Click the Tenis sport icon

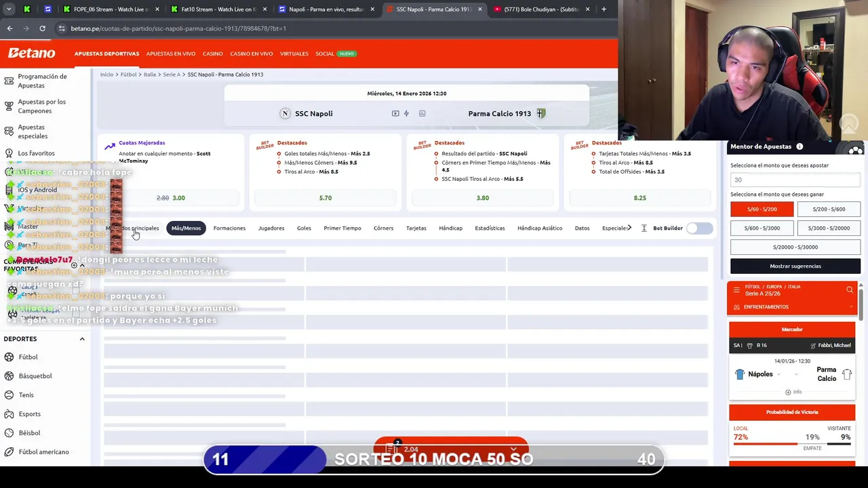(x=9, y=395)
